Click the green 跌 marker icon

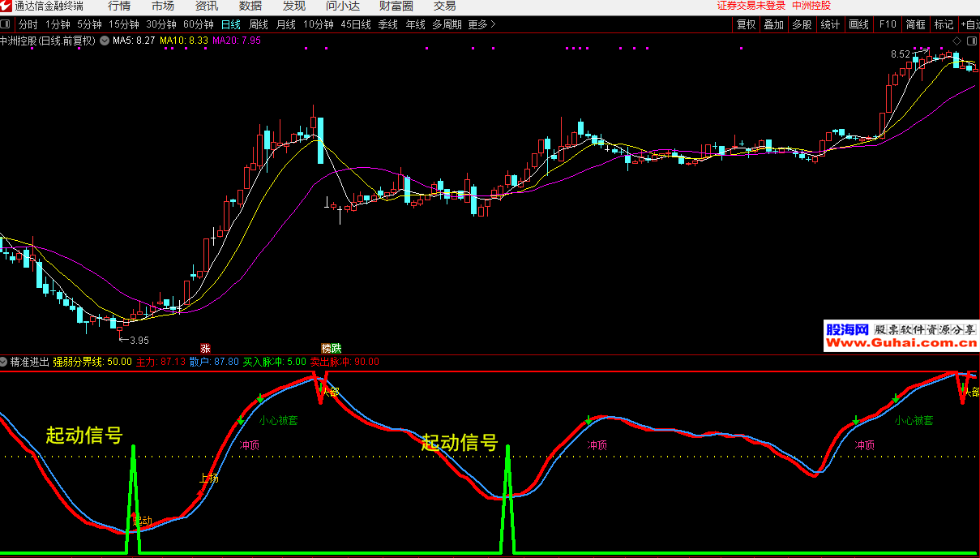(336, 348)
